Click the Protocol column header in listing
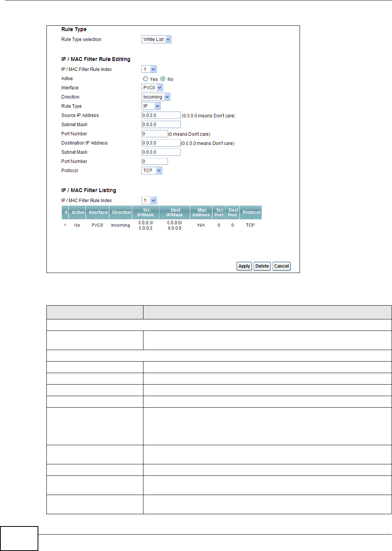 (251, 212)
